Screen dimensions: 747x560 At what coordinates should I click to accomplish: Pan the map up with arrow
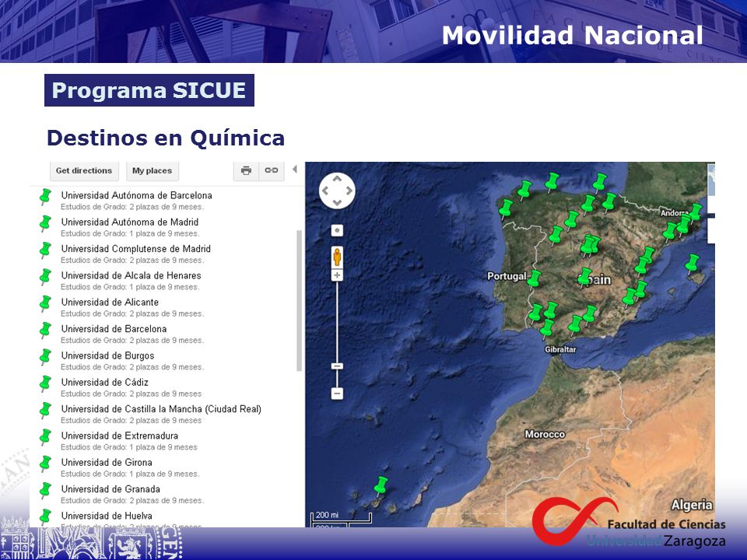tap(337, 179)
